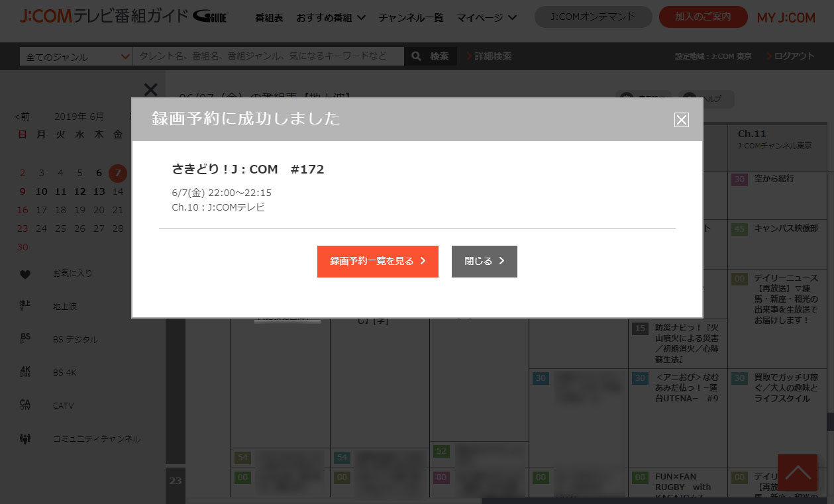Select the BS 4K category icon
Viewport: 834px width, 504px height.
[25, 372]
